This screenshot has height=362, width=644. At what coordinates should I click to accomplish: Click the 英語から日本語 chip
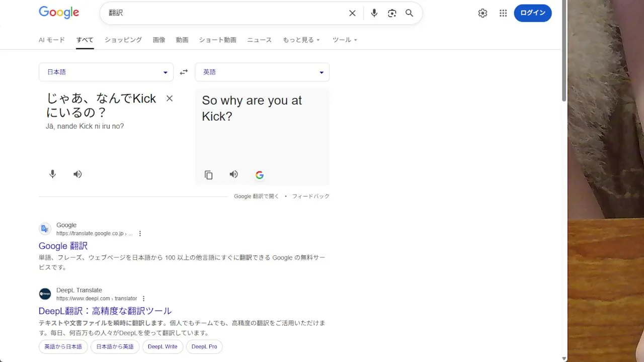(x=63, y=347)
